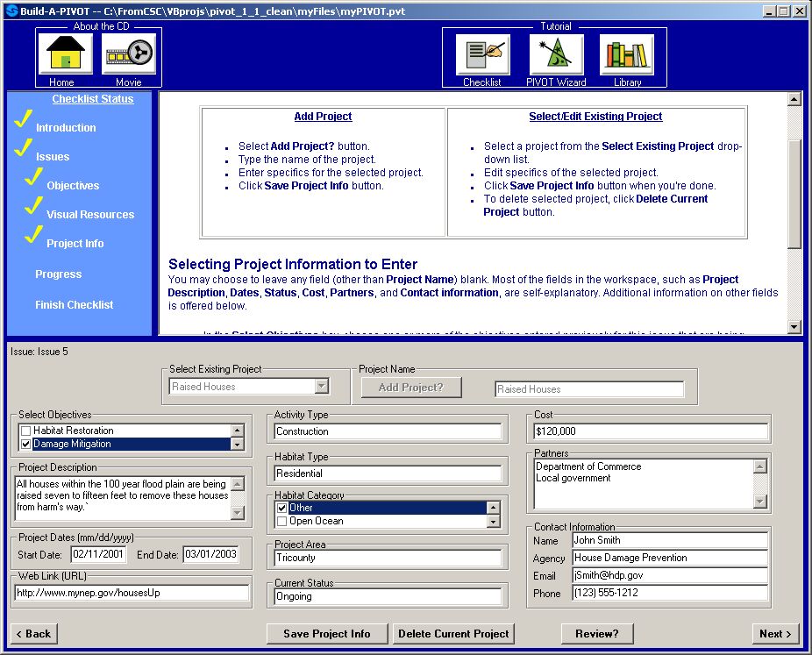Check the Open Ocean habitat category
The image size is (812, 655).
click(x=281, y=522)
